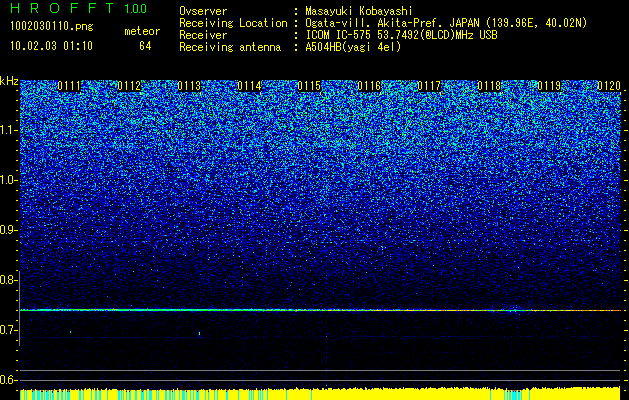The width and height of the screenshot is (629, 400).
Task: Click the 0112 time marker
Action: point(129,86)
